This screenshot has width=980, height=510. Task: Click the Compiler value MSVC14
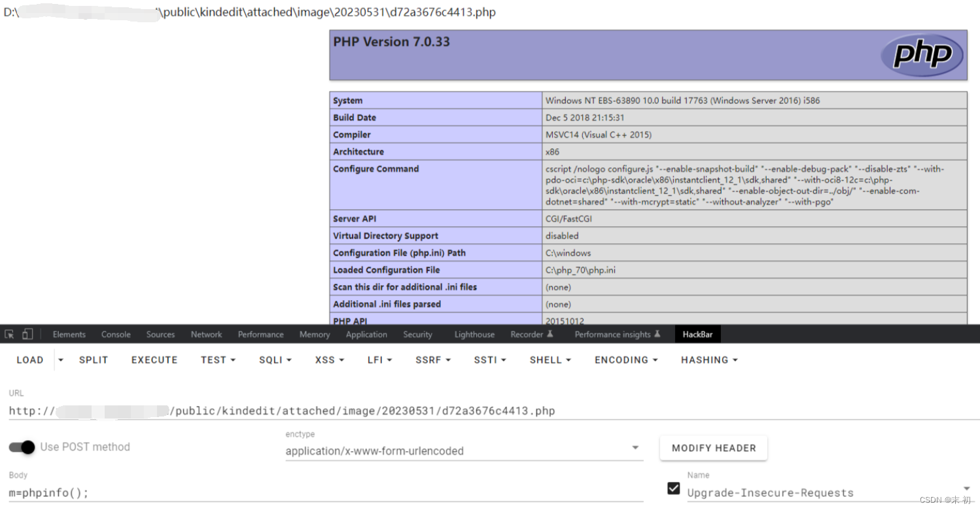599,135
